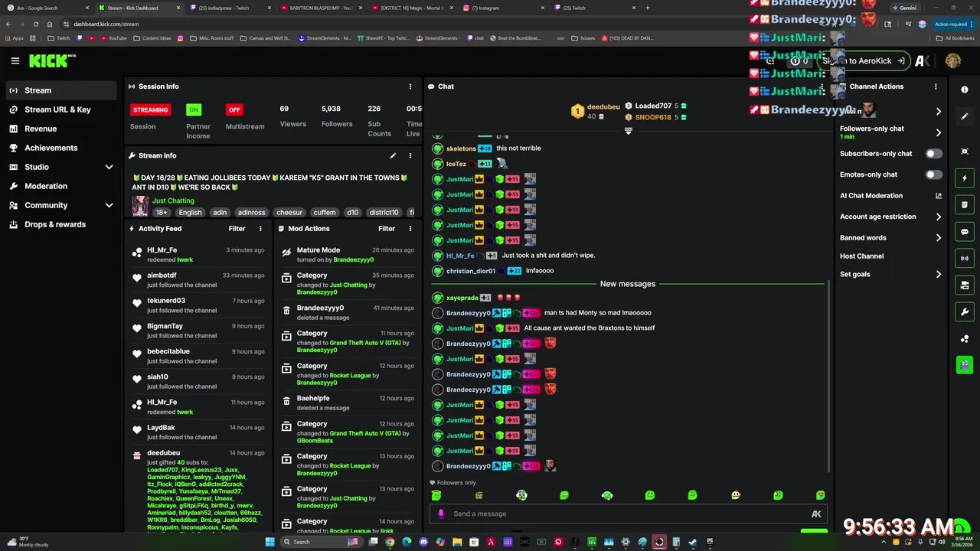The width and height of the screenshot is (980, 551).
Task: Open Session Info three-dot options menu
Action: pos(410,86)
